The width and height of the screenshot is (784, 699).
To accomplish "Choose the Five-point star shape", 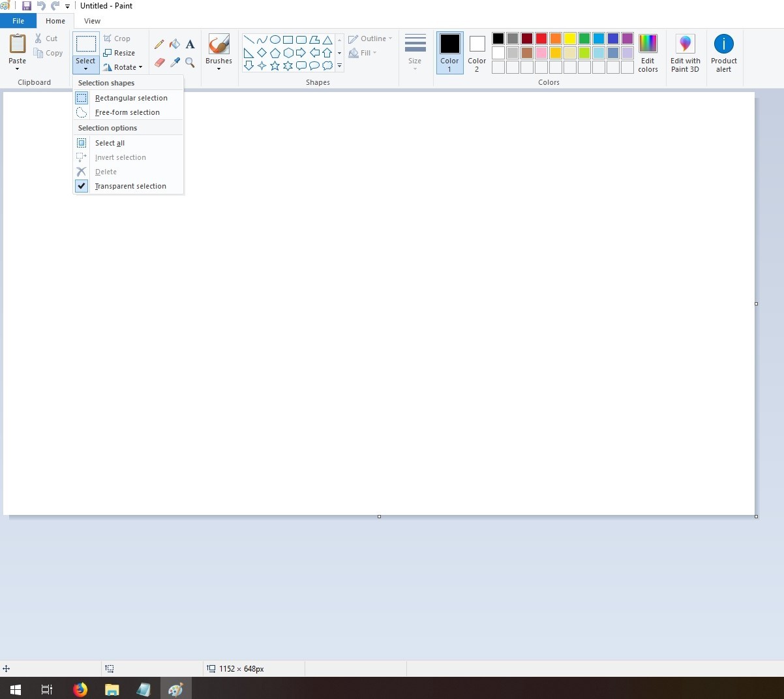I will click(275, 66).
